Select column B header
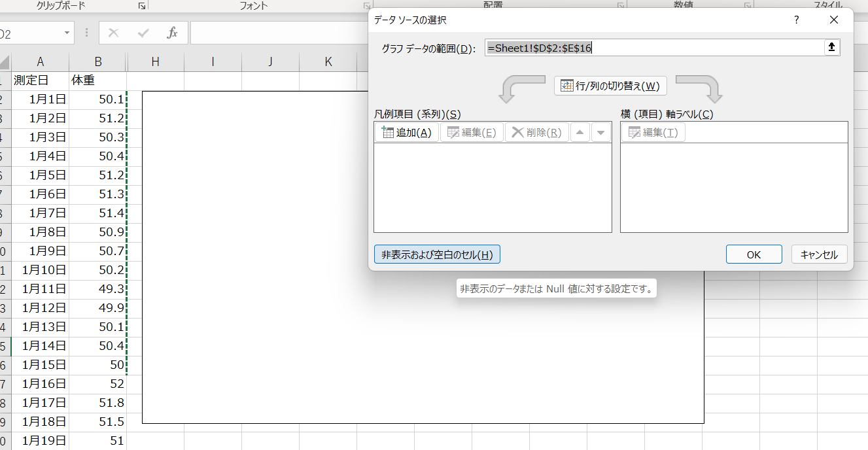This screenshot has height=450, width=868. tap(97, 62)
